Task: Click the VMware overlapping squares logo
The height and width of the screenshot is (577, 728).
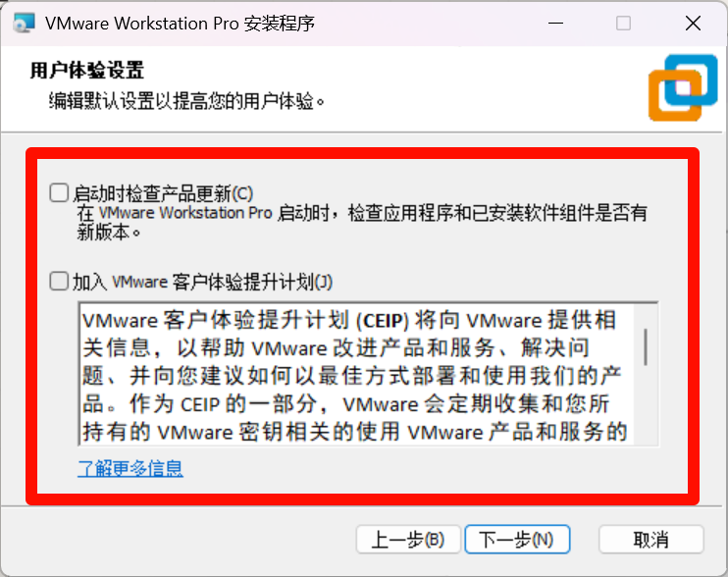Action: [x=683, y=87]
